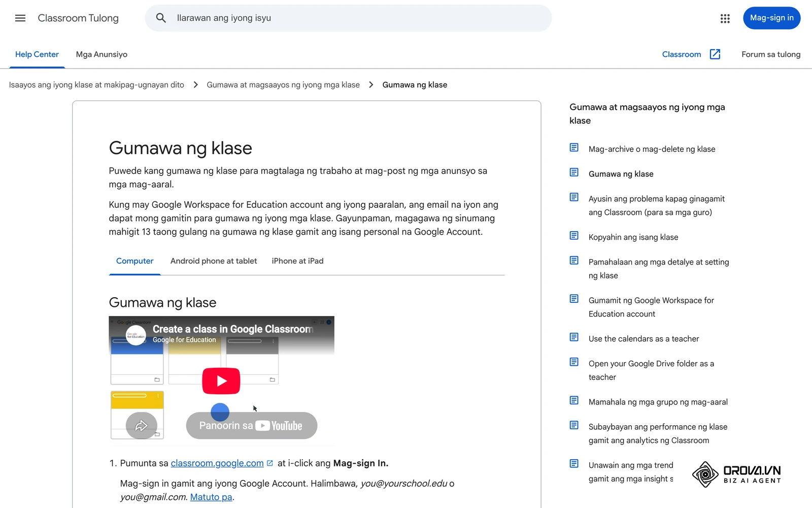Select the Android phone at tablet tab
812x508 pixels.
coord(214,261)
